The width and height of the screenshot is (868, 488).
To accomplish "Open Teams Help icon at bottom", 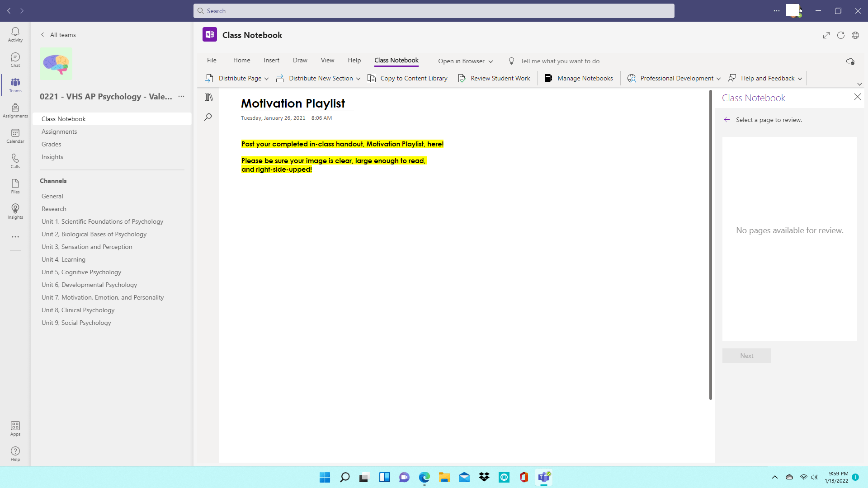I will coord(15,454).
